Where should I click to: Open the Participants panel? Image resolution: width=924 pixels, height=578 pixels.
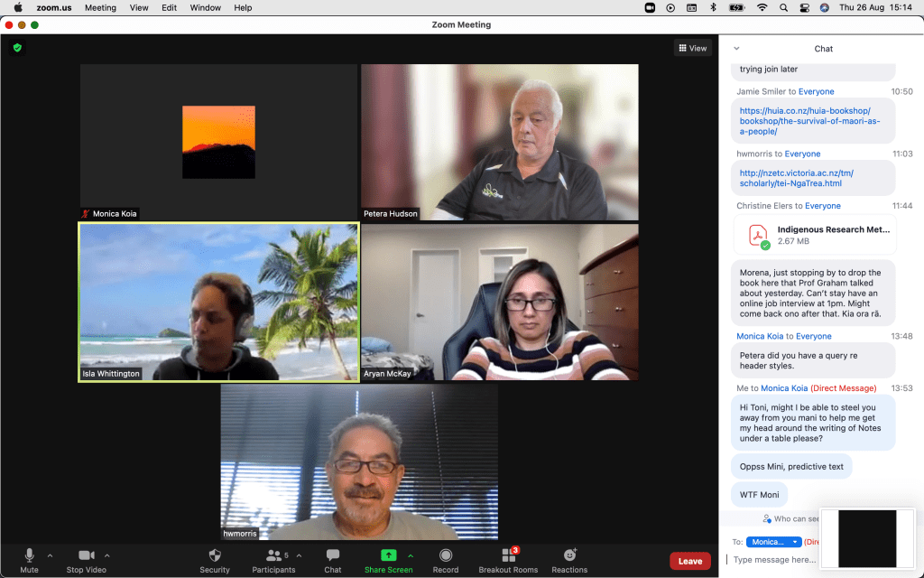click(x=273, y=560)
